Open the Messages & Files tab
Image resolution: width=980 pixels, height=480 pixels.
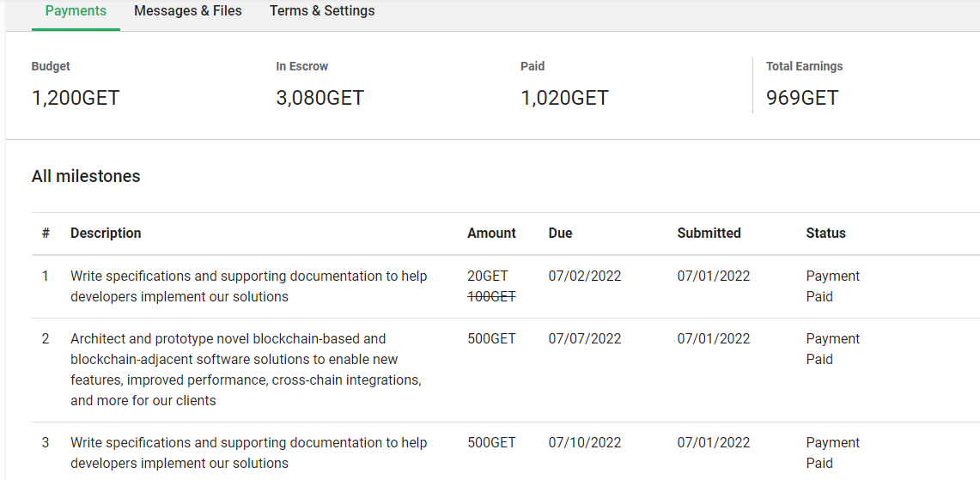[x=187, y=11]
